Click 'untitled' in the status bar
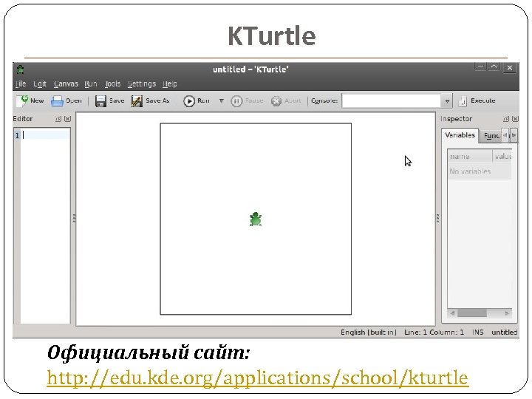This screenshot has width=532, height=399. pyautogui.click(x=505, y=332)
